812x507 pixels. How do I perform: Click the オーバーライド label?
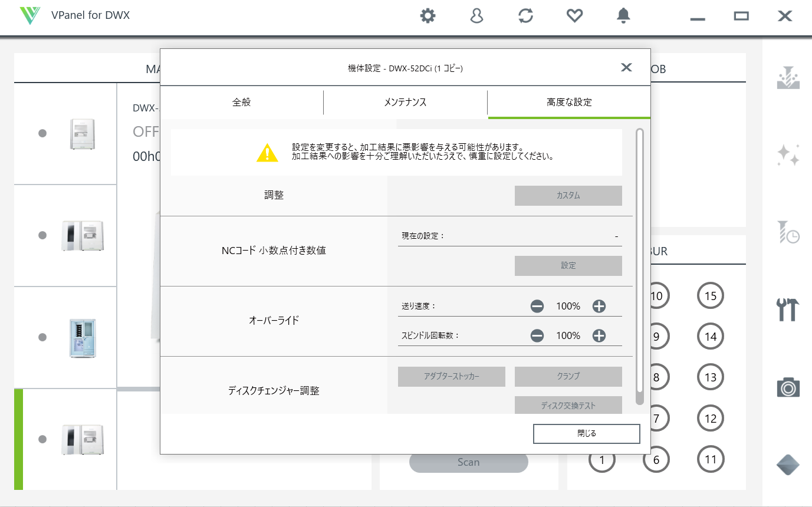(x=274, y=321)
